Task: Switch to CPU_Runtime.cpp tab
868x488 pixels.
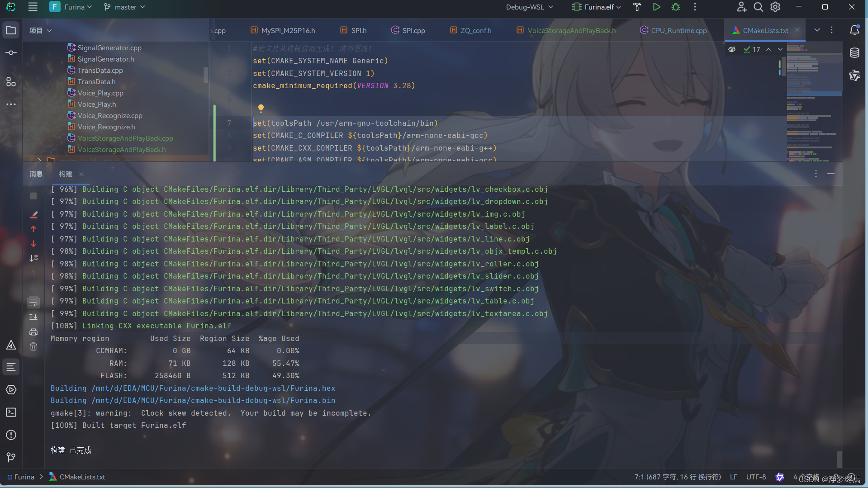Action: tap(674, 30)
